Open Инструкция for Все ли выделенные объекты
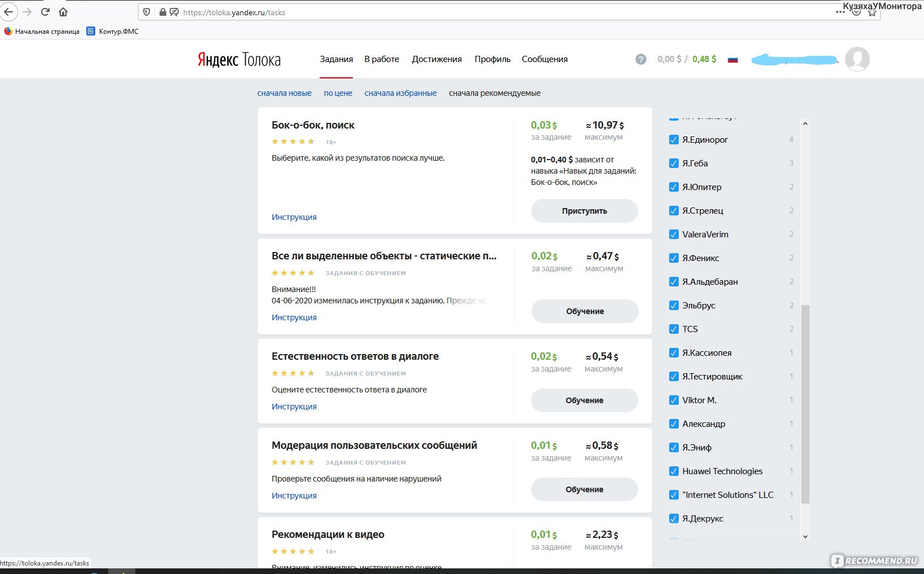924x574 pixels. [x=294, y=317]
